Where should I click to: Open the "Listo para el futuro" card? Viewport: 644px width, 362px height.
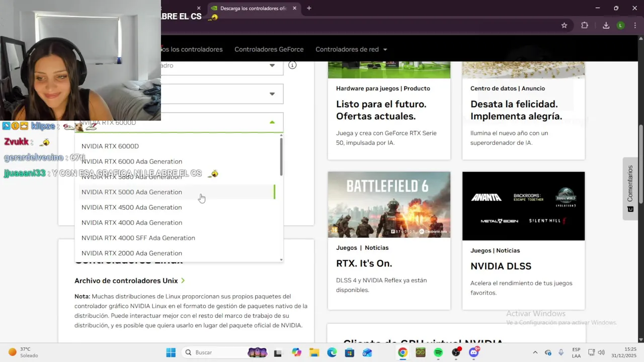point(389,110)
